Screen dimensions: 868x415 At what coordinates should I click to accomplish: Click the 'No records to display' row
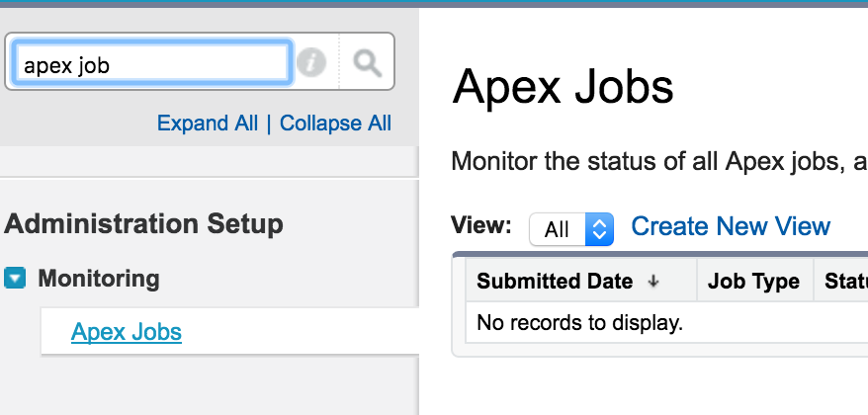click(579, 322)
